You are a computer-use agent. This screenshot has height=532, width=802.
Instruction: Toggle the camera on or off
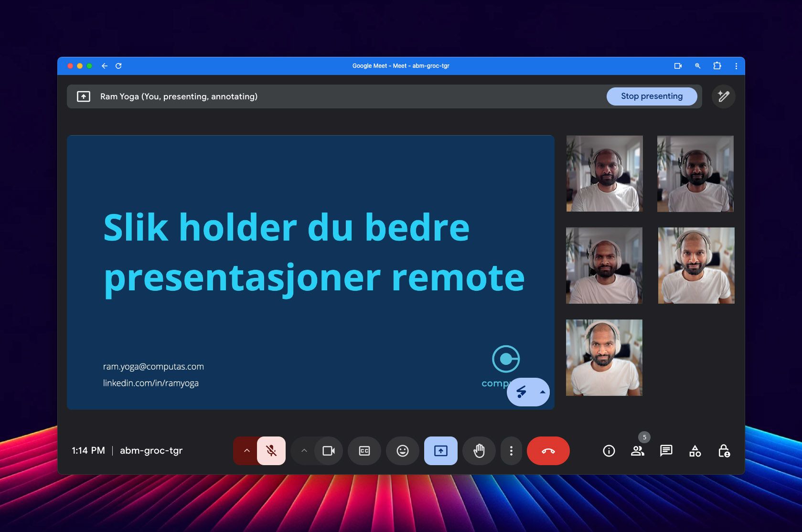coord(329,451)
